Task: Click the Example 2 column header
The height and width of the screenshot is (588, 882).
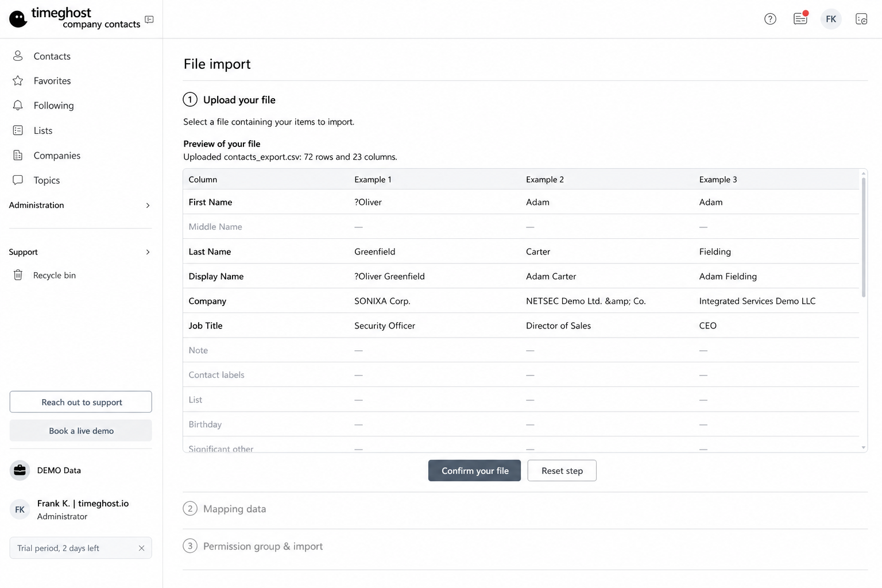Action: point(545,179)
